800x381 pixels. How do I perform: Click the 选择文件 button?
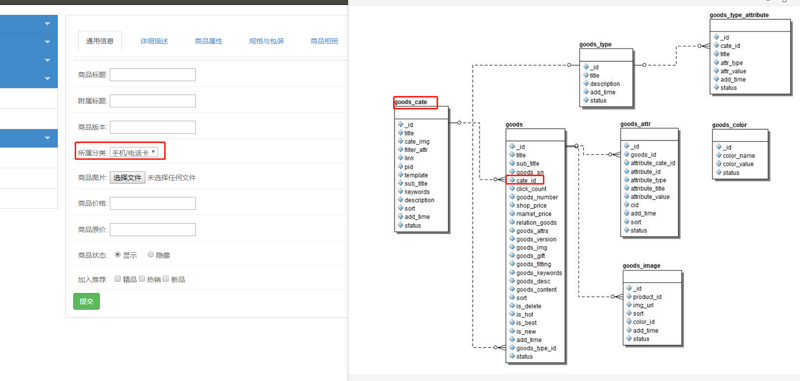[128, 177]
